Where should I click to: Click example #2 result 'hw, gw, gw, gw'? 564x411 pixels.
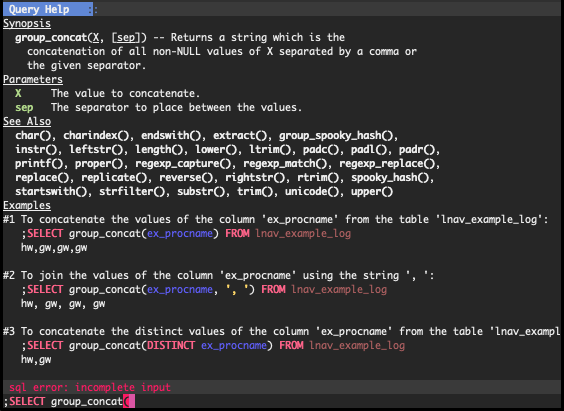pos(63,304)
